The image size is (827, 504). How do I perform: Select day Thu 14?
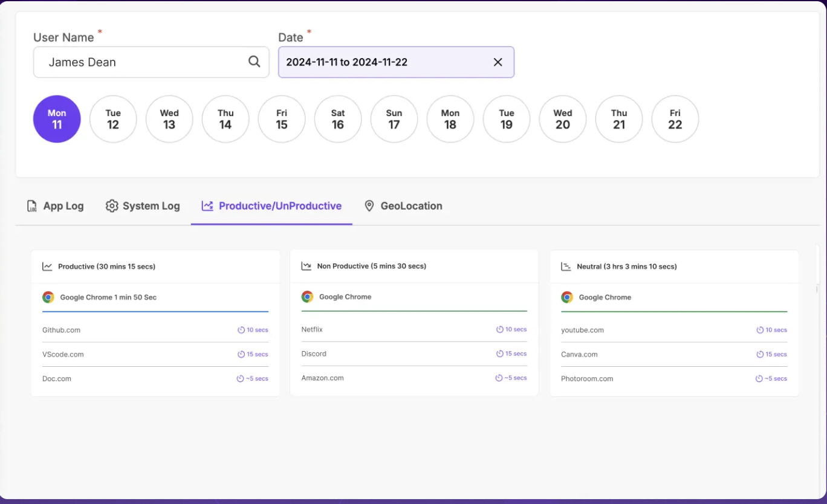point(225,119)
